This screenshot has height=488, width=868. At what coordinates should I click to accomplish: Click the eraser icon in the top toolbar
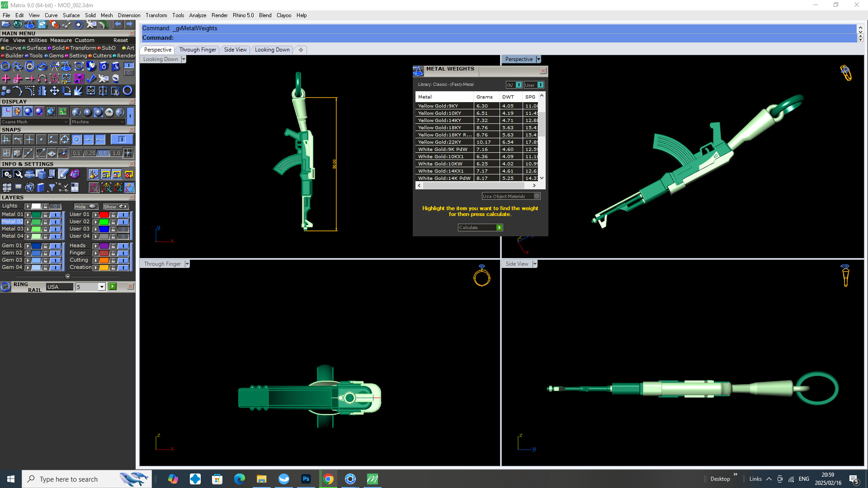coord(54,24)
